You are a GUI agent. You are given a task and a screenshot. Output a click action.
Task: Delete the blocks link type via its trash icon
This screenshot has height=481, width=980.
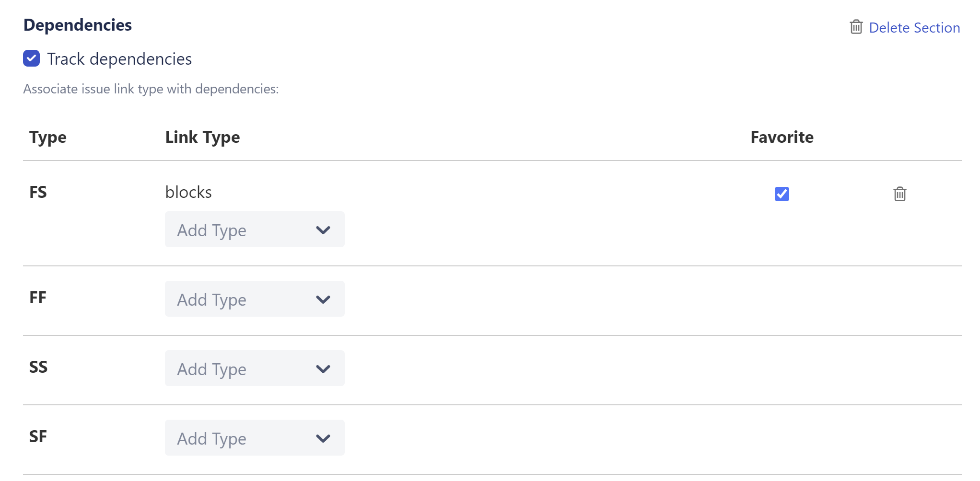coord(900,194)
